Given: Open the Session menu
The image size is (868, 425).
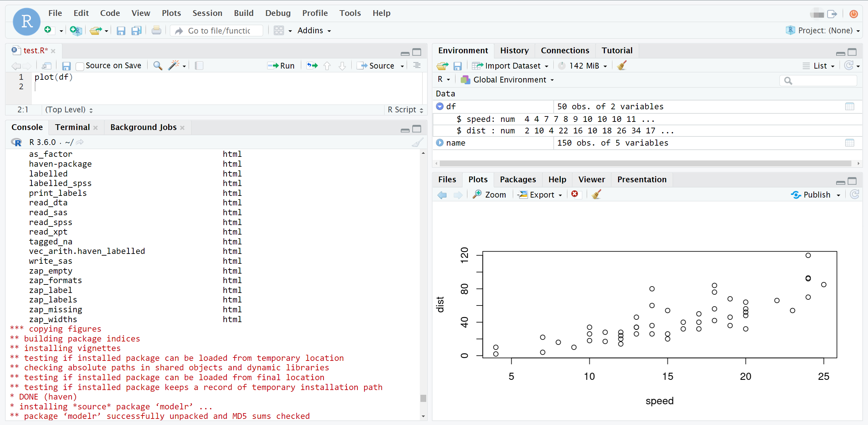Looking at the screenshot, I should point(207,13).
